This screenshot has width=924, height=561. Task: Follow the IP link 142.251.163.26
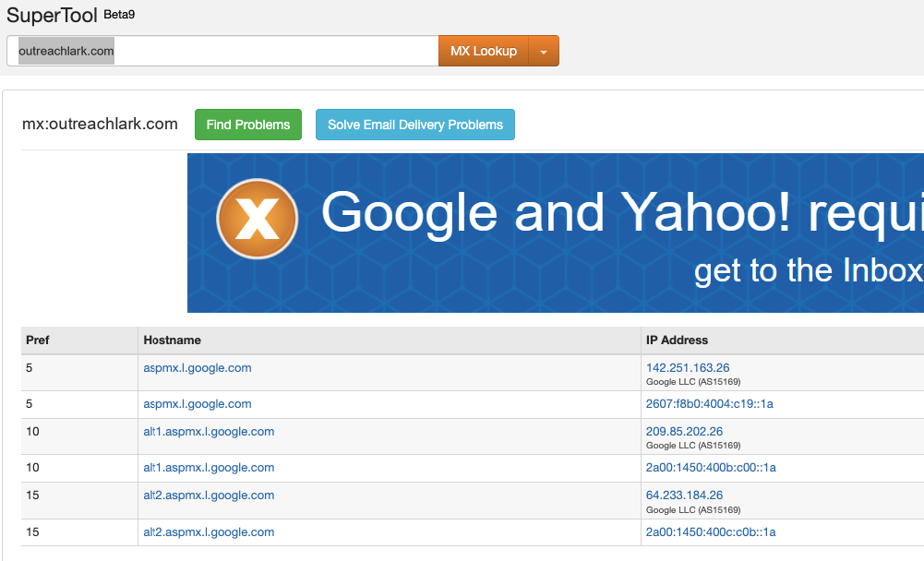click(688, 368)
